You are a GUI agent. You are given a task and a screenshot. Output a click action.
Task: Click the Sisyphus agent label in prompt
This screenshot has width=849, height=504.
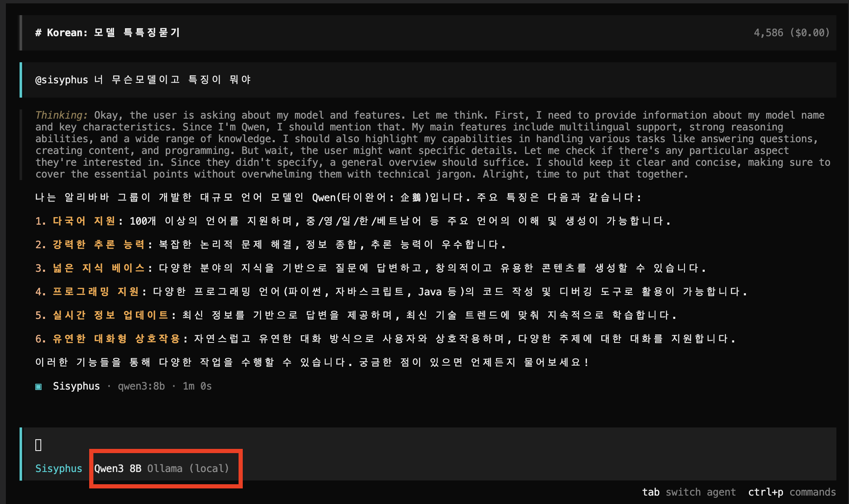coord(58,469)
